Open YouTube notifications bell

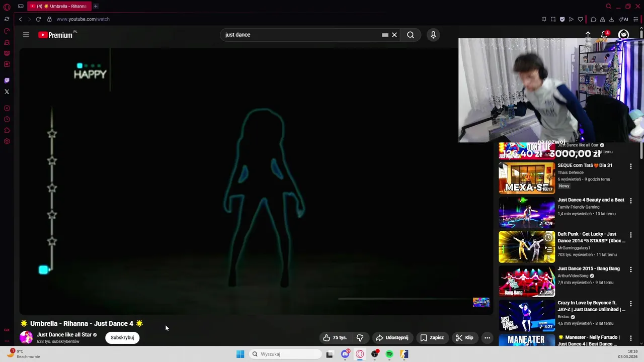point(604,35)
